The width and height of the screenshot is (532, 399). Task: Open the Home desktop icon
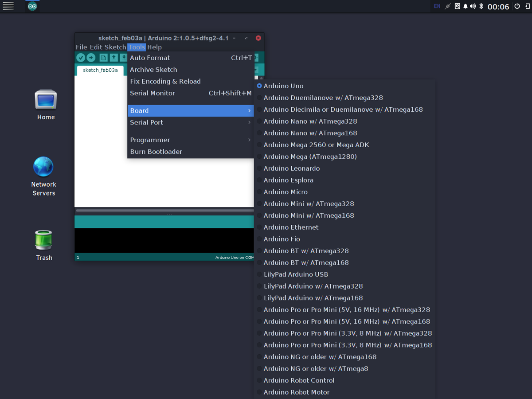(x=46, y=105)
